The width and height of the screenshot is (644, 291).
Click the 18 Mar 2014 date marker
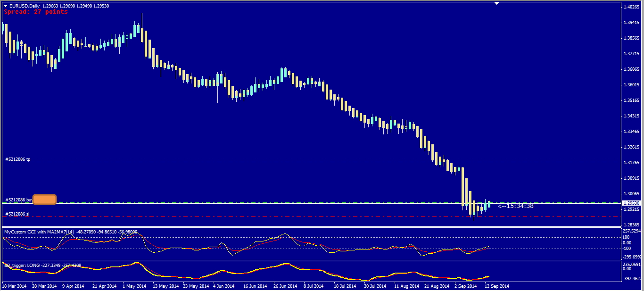pos(15,286)
